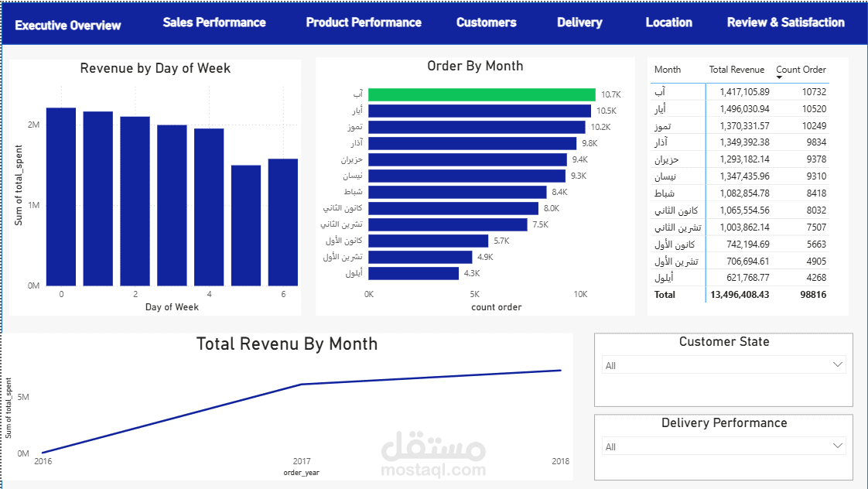The height and width of the screenshot is (489, 868).
Task: Click 2018 label on year axis
Action: 560,460
